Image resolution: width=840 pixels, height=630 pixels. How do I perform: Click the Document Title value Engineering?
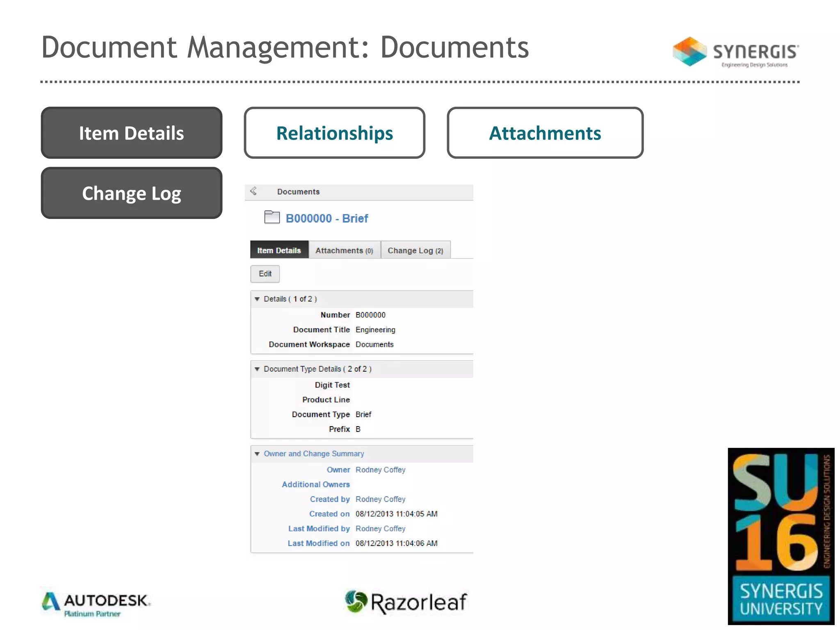375,330
